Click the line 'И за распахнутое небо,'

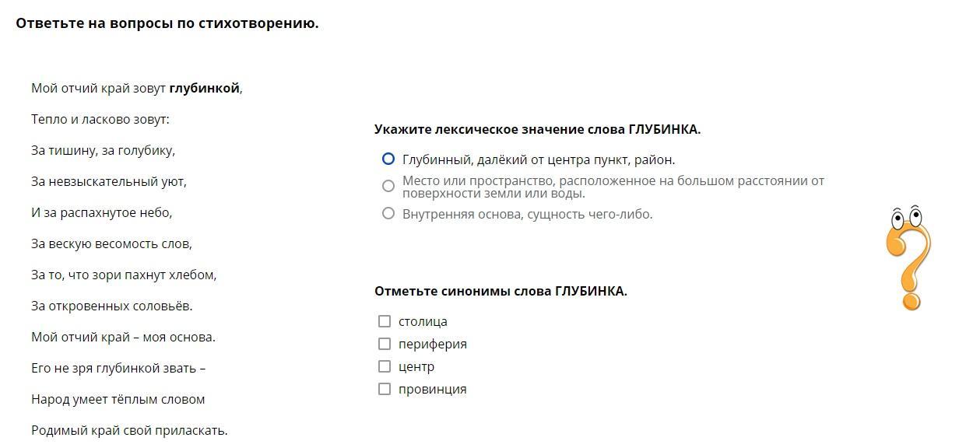[x=102, y=213]
